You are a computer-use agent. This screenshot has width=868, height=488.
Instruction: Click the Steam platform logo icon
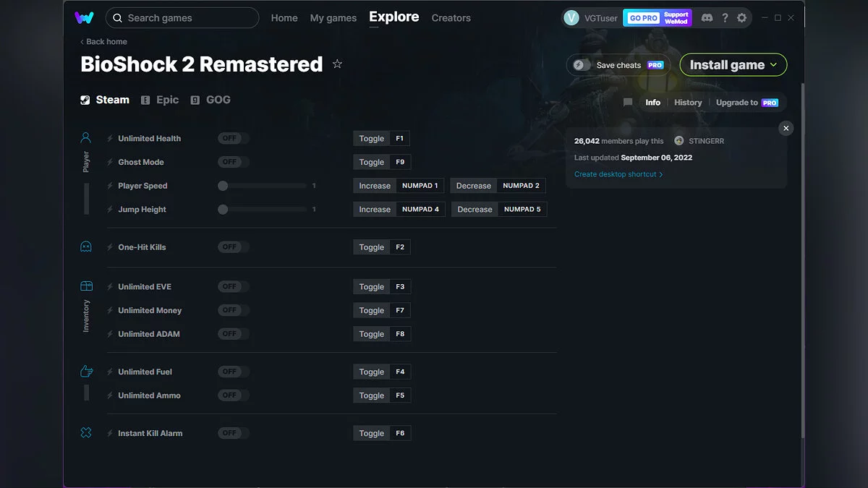(x=85, y=100)
